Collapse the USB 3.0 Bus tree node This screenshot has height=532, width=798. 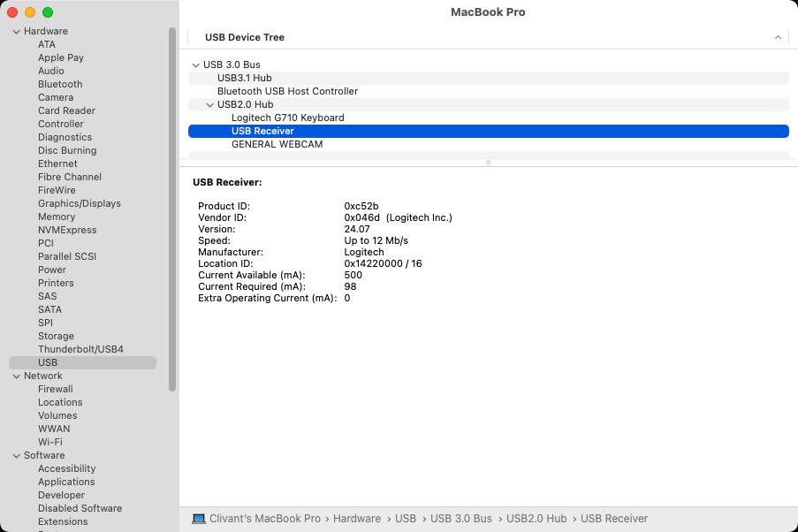point(195,65)
